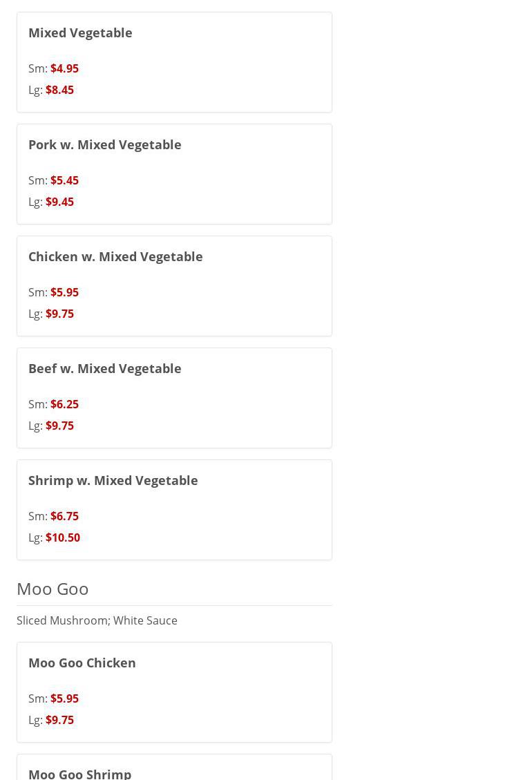Pick the small Moo Goo Chicken price
The width and height of the screenshot is (532, 780).
pyautogui.click(x=64, y=698)
